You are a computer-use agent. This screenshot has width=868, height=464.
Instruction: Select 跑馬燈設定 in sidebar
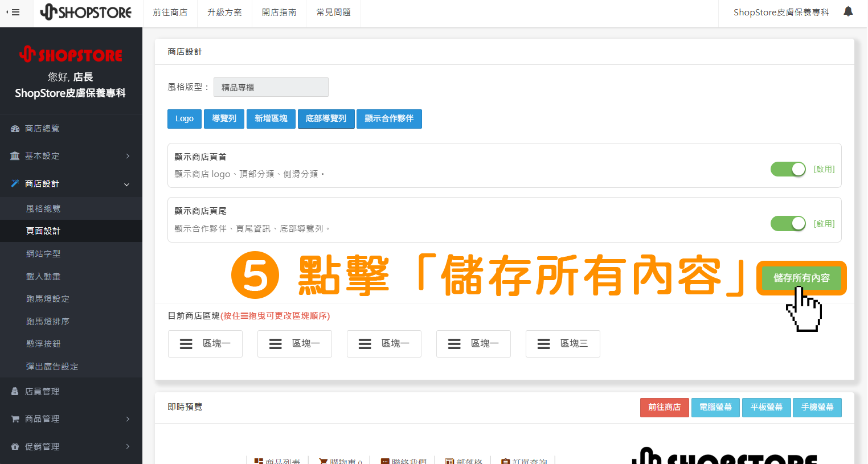(71, 299)
